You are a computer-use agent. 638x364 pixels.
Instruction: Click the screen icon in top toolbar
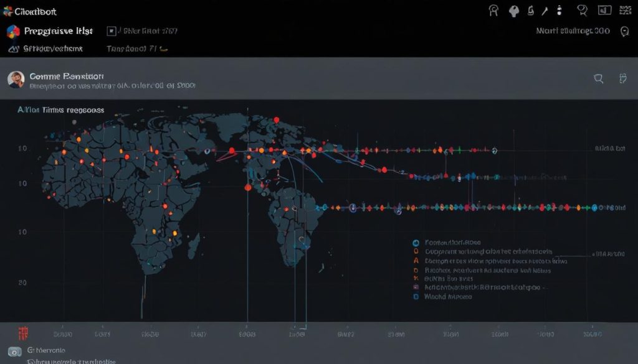(x=604, y=10)
